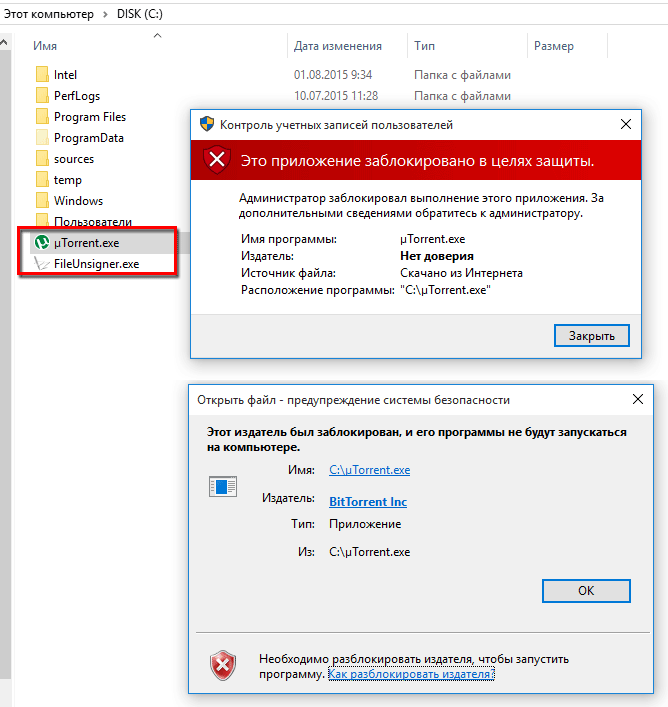Click the Закрыть button
The image size is (668, 707).
[x=591, y=335]
